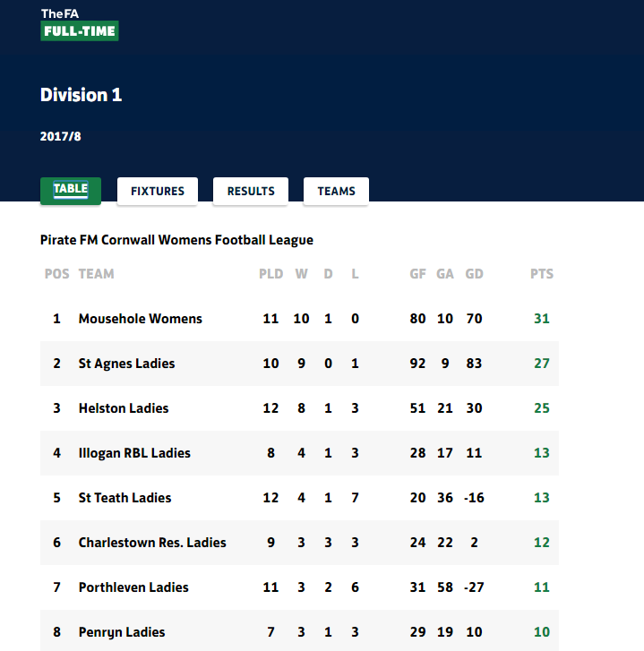This screenshot has width=644, height=651.
Task: Click the TEAM column header
Action: point(97,274)
